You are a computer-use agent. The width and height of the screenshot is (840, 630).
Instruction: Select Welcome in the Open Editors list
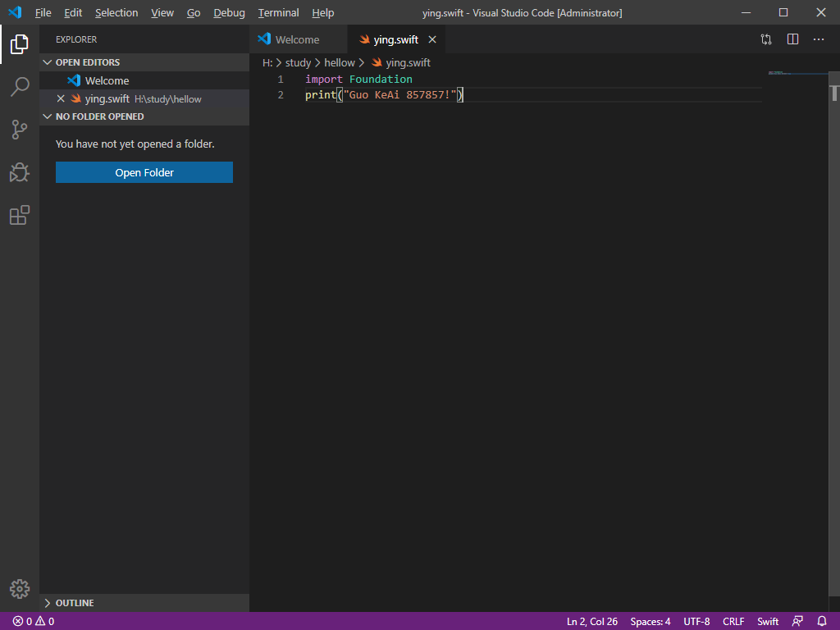click(144, 80)
